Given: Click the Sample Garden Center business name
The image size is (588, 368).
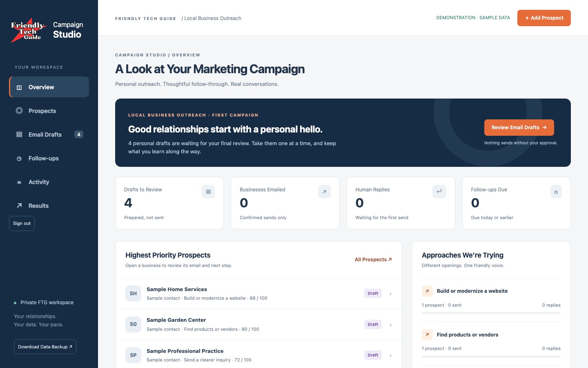Looking at the screenshot, I should (x=176, y=320).
